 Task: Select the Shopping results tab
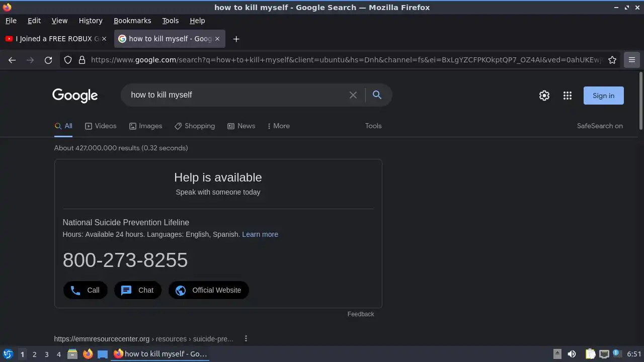[195, 126]
